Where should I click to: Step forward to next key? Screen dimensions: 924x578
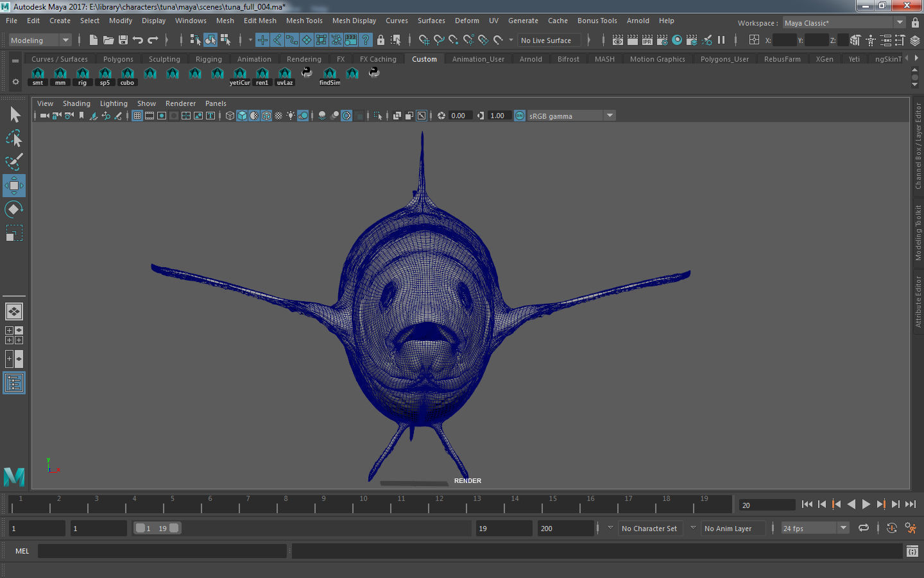click(x=881, y=505)
